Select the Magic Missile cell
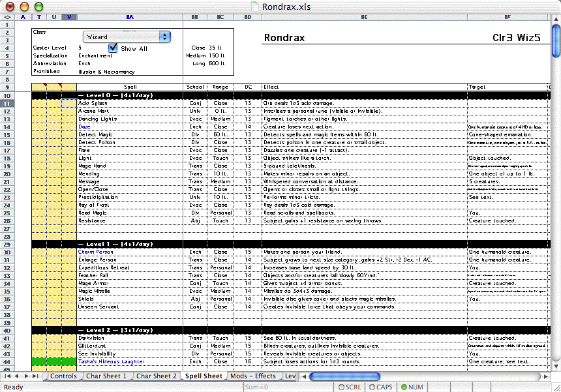Image resolution: width=561 pixels, height=392 pixels. [x=130, y=291]
